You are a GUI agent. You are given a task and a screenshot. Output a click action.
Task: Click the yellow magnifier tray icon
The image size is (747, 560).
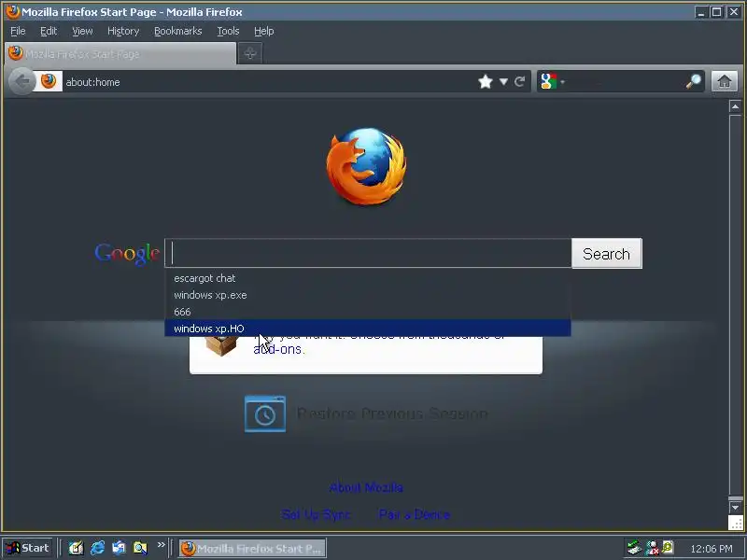(668, 548)
